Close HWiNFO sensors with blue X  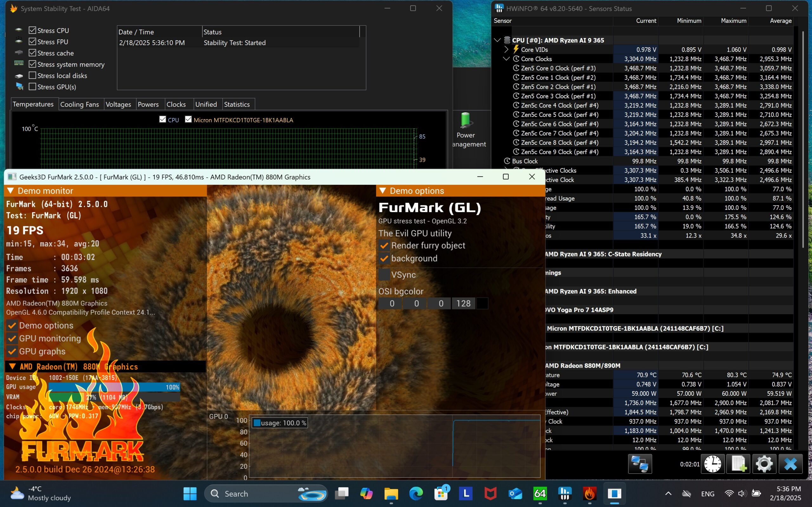coord(790,464)
